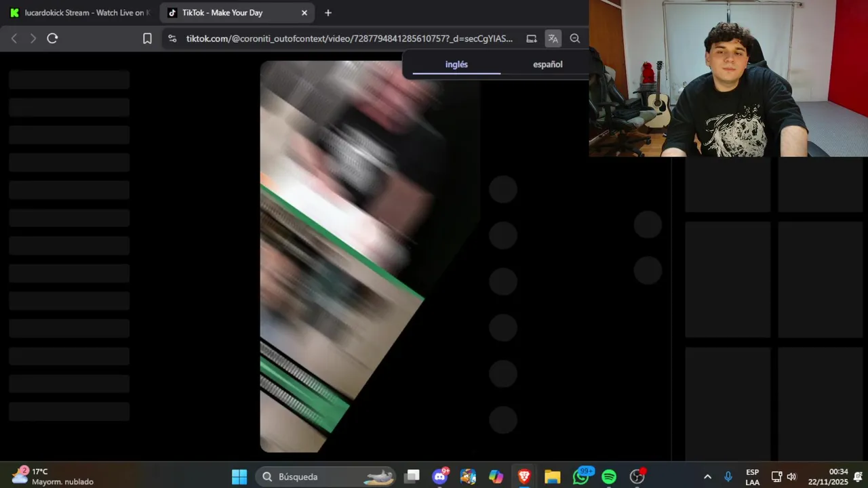Click the cast or install screen icon

(532, 39)
